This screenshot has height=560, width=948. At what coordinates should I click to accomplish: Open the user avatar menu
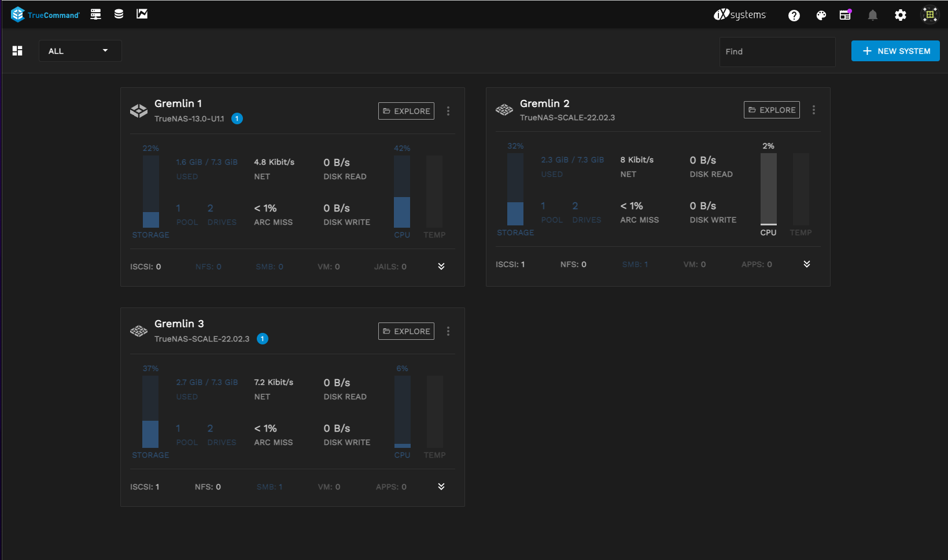[930, 15]
